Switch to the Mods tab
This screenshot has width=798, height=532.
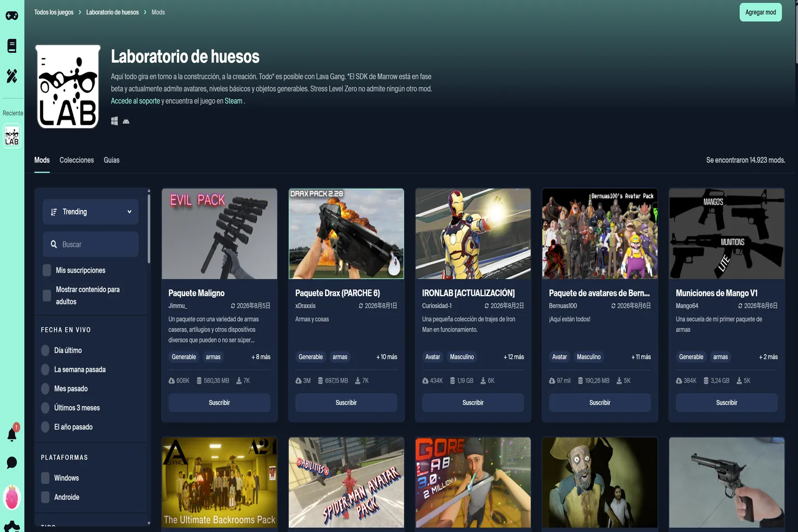[42, 160]
